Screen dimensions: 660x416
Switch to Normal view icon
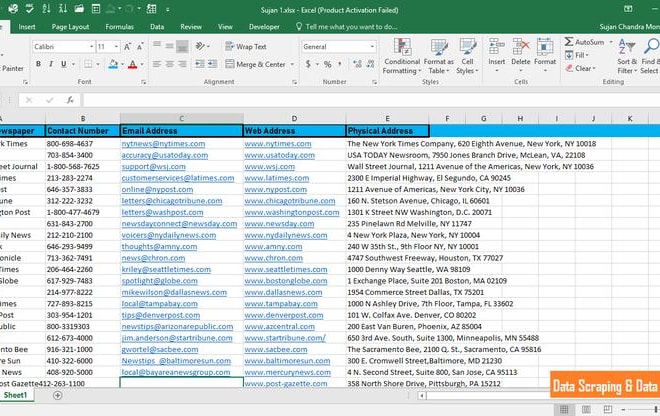pos(564,409)
